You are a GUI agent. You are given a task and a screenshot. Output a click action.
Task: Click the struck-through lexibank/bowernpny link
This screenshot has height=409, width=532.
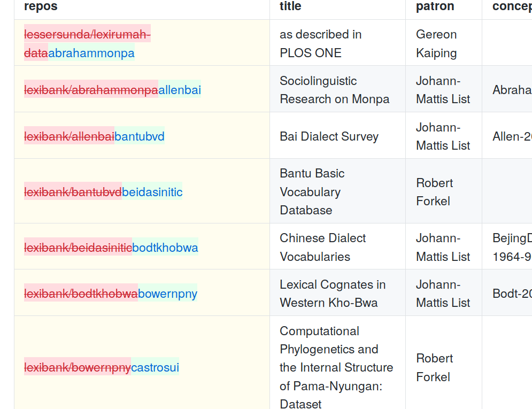click(x=77, y=367)
